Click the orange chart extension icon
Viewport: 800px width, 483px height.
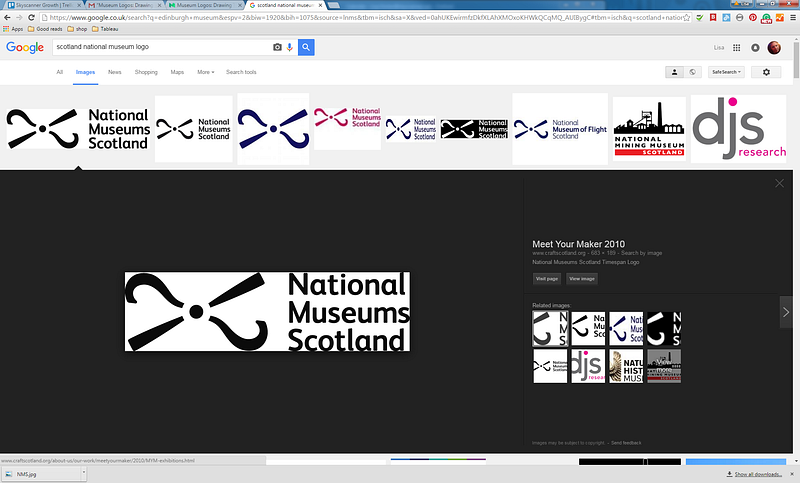coord(780,17)
